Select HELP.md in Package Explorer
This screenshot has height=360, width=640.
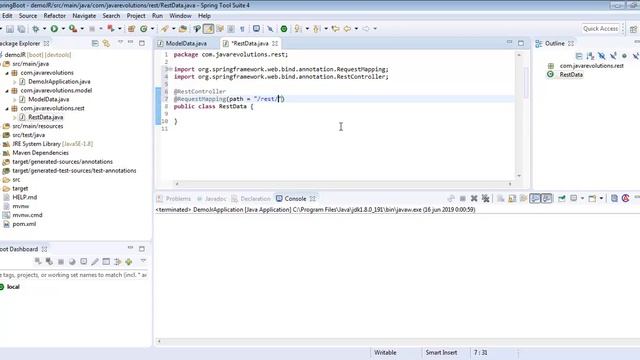pos(24,197)
